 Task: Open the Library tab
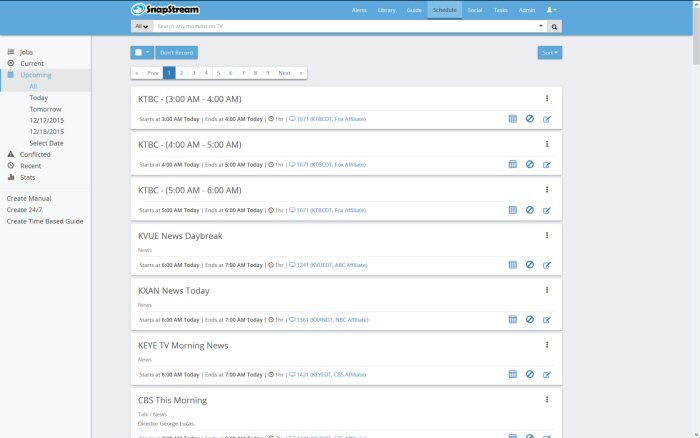(x=386, y=10)
